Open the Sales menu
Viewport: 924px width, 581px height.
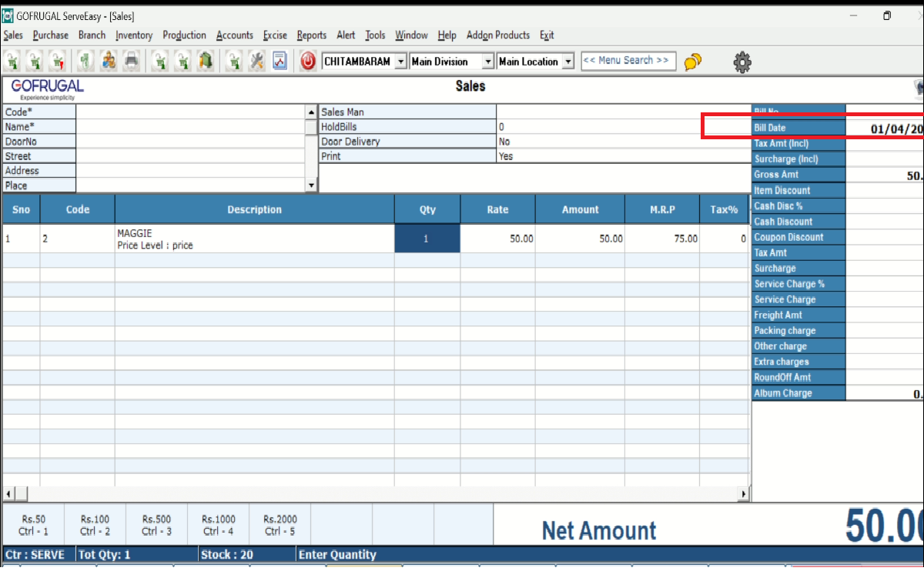13,35
